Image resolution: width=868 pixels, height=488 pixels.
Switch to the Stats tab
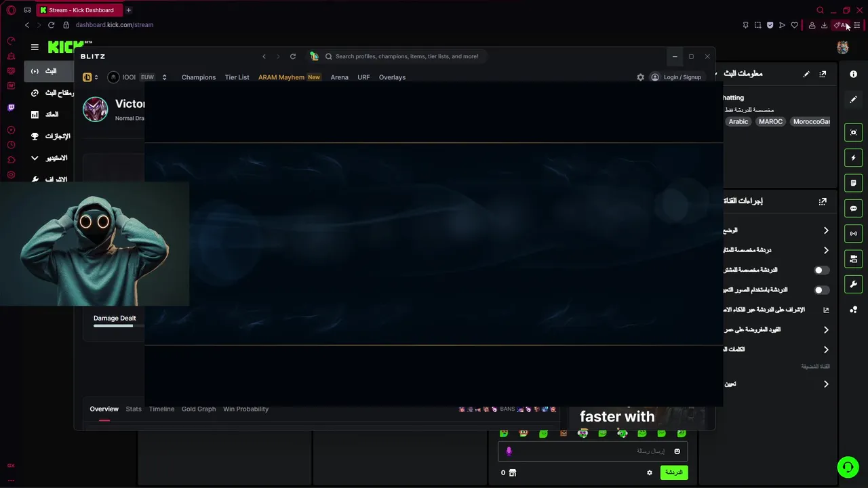pyautogui.click(x=134, y=409)
